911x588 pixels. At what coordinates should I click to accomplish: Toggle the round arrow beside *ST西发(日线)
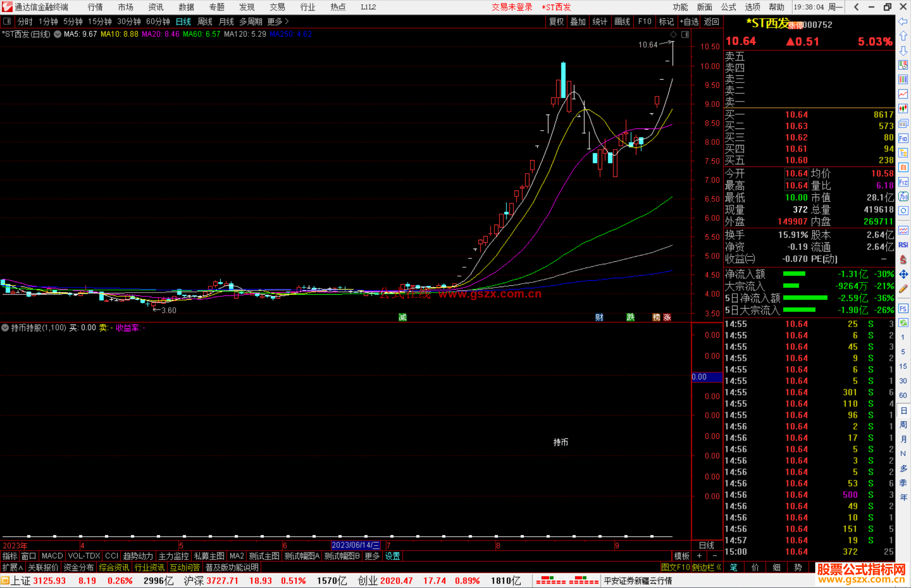58,35
